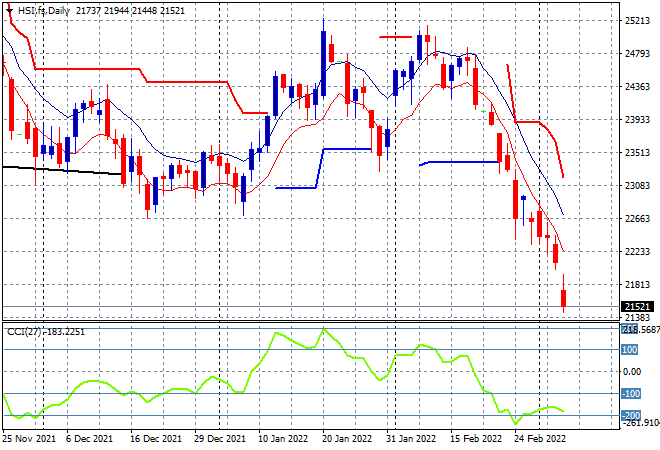This screenshot has width=660, height=450.
Task: Click the 20 Jan 2022 date label
Action: tap(347, 439)
